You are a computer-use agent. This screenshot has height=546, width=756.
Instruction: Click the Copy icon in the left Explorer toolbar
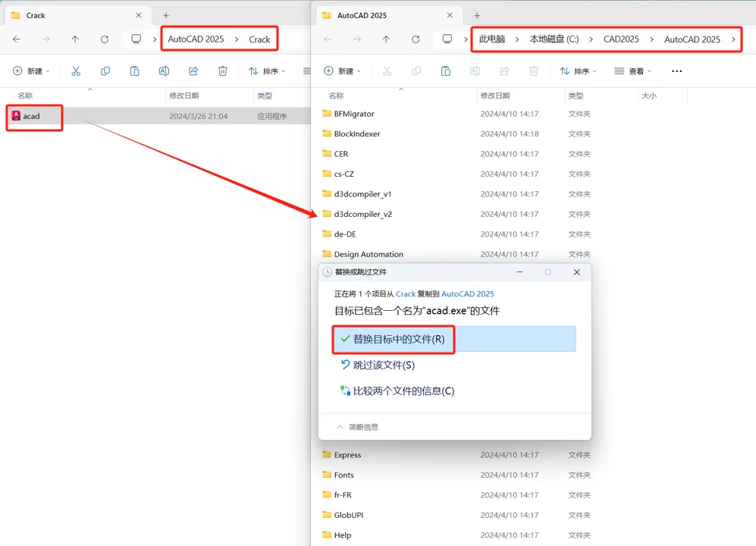tap(105, 71)
